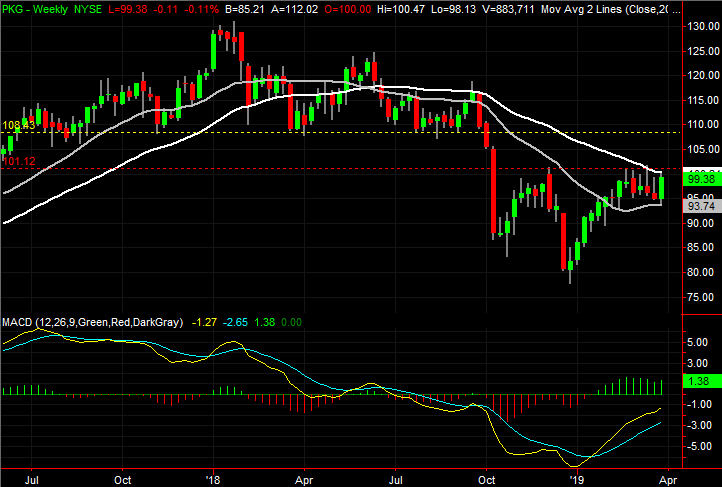The width and height of the screenshot is (722, 487).
Task: Click the 5.00 MACD axis label
Action: [x=699, y=342]
